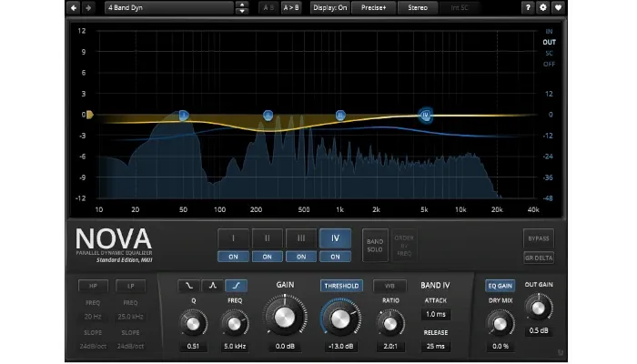Select band I node on the EQ graph
637x364 pixels.
click(184, 116)
